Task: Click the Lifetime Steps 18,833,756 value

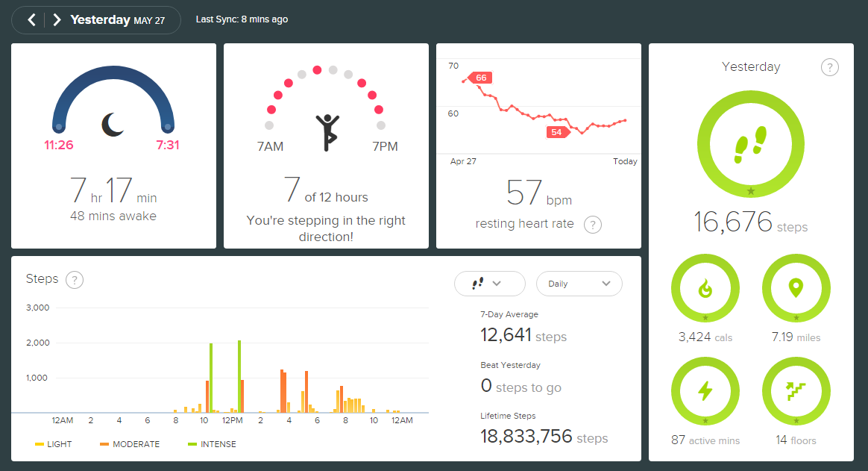Action: (544, 437)
